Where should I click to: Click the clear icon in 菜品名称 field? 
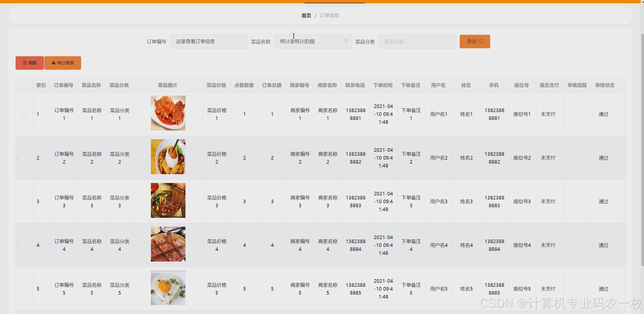pos(345,41)
